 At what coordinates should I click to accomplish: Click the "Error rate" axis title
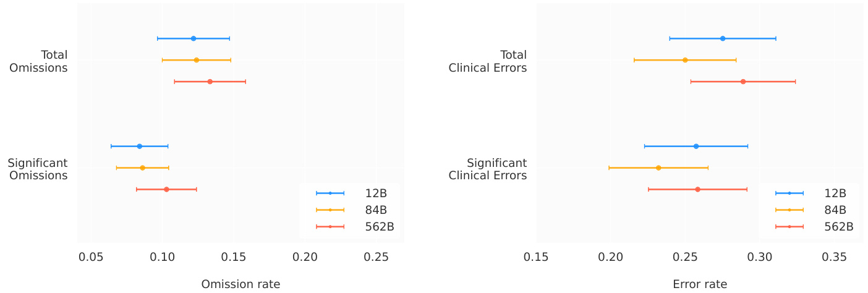[700, 284]
